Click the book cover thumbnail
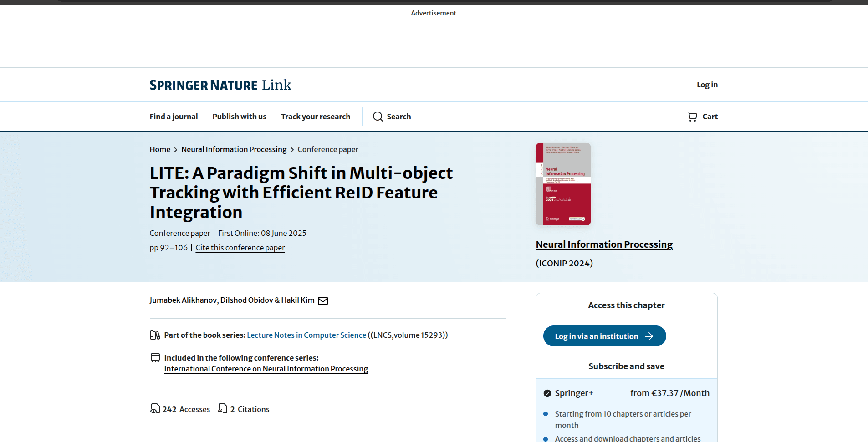Image resolution: width=868 pixels, height=442 pixels. click(563, 184)
